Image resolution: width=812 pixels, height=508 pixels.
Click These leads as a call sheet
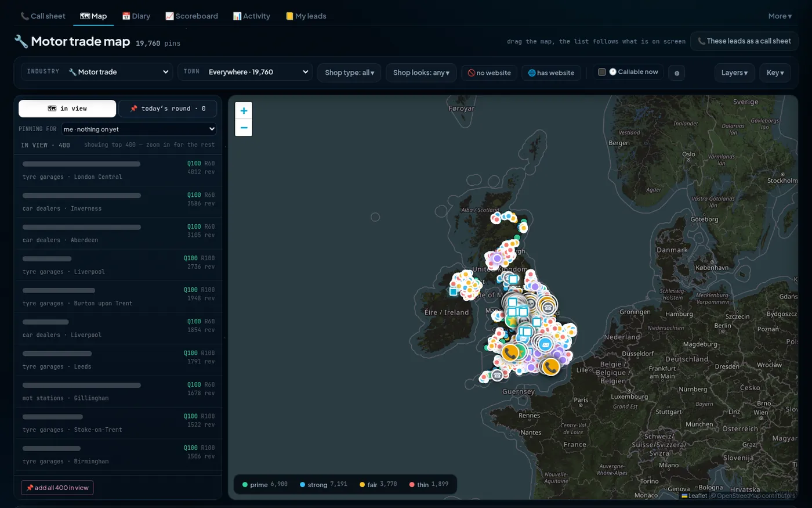point(744,41)
